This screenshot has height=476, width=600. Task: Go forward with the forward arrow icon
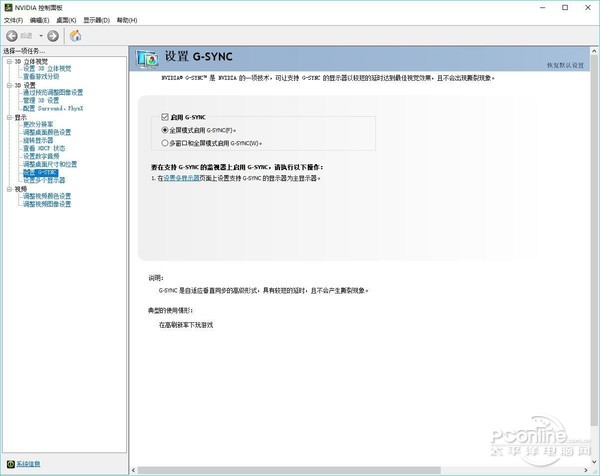[53, 36]
